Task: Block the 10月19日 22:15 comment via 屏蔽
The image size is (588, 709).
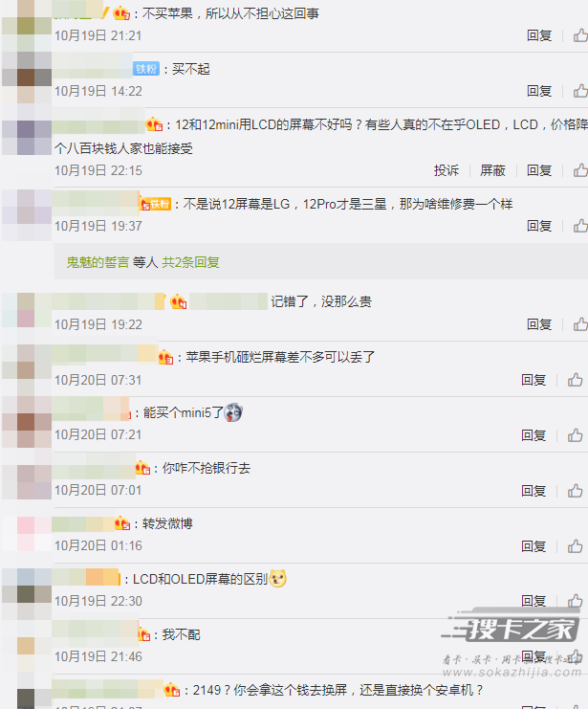Action: 492,170
